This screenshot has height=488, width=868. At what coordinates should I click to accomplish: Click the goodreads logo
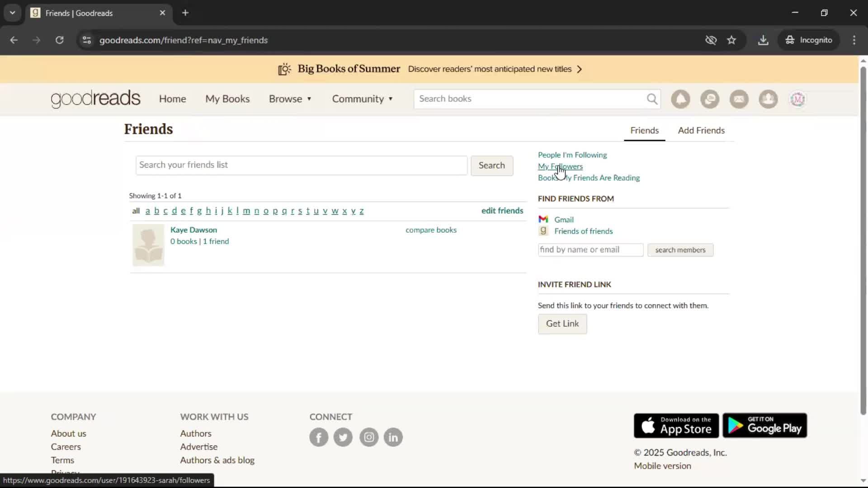tap(95, 99)
